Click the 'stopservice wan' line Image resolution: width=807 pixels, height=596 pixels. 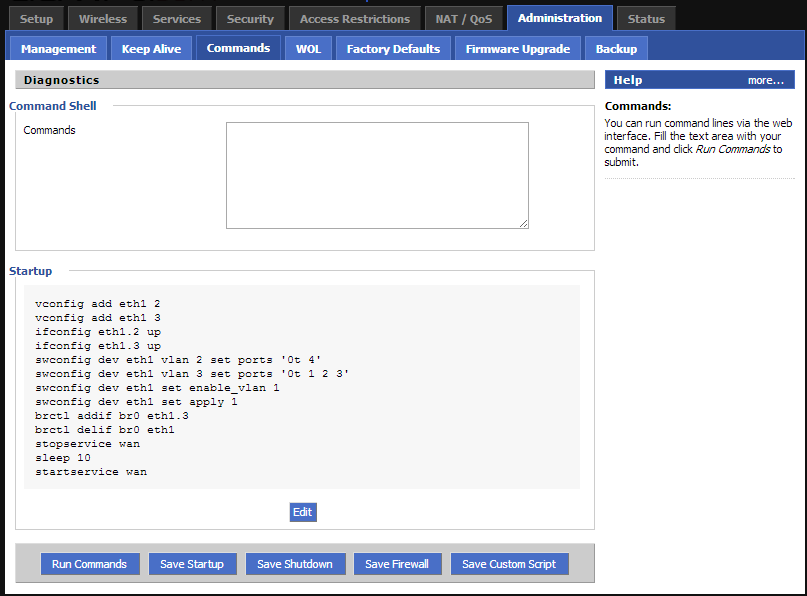point(87,444)
